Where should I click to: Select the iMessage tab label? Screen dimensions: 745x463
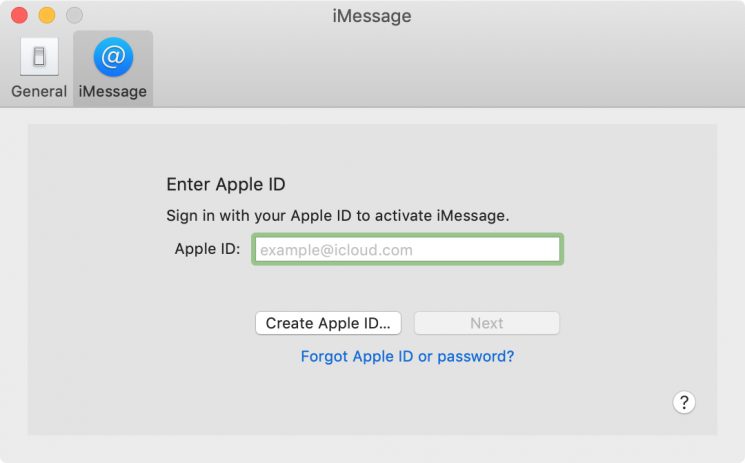click(x=113, y=91)
